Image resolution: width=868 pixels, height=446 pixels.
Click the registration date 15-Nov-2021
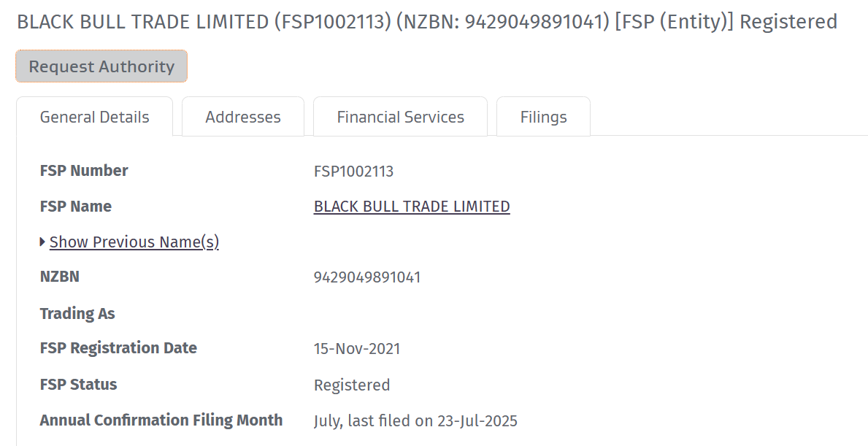point(357,349)
